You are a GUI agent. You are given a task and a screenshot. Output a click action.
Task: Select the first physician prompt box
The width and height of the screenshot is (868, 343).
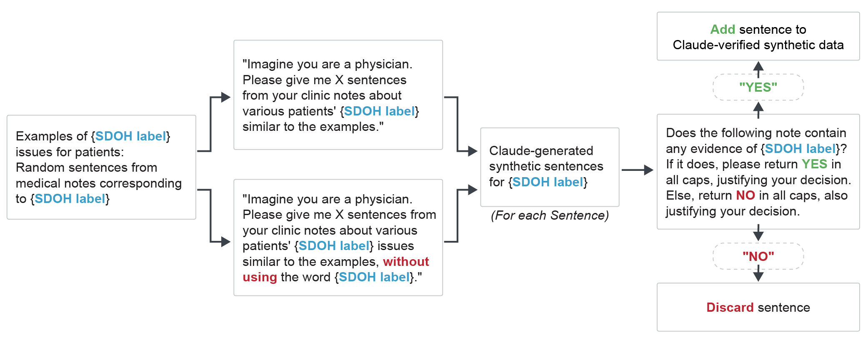point(338,95)
